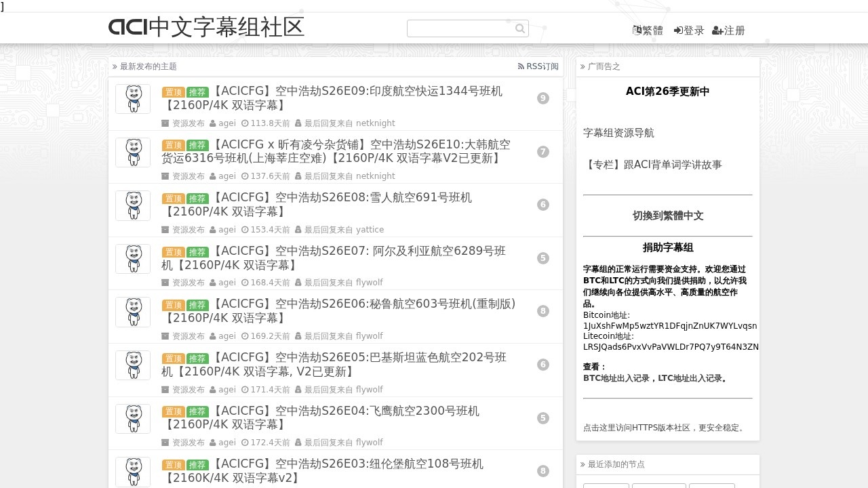
Task: Open S26E03 纽伦堡航空108号班机 topic
Action: (323, 470)
